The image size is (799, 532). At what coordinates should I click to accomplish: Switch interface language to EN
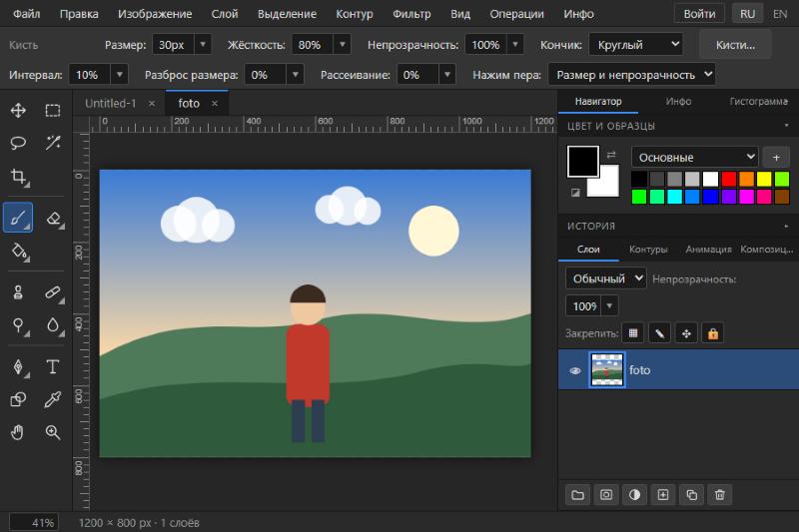(780, 14)
